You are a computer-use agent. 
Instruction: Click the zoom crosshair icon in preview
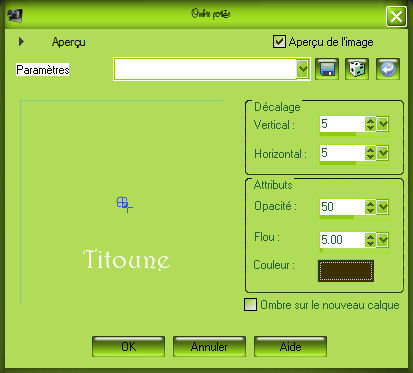pos(124,204)
